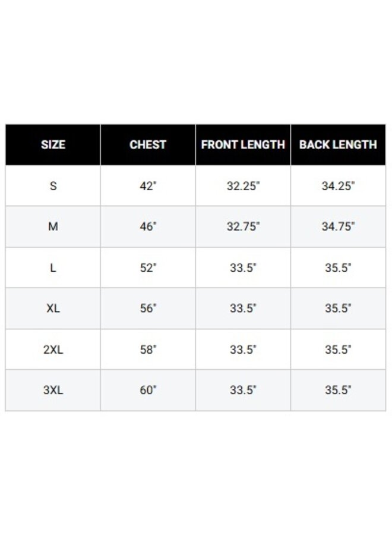This screenshot has width=392, height=535.
Task: Click the 58" chest value
Action: click(148, 350)
